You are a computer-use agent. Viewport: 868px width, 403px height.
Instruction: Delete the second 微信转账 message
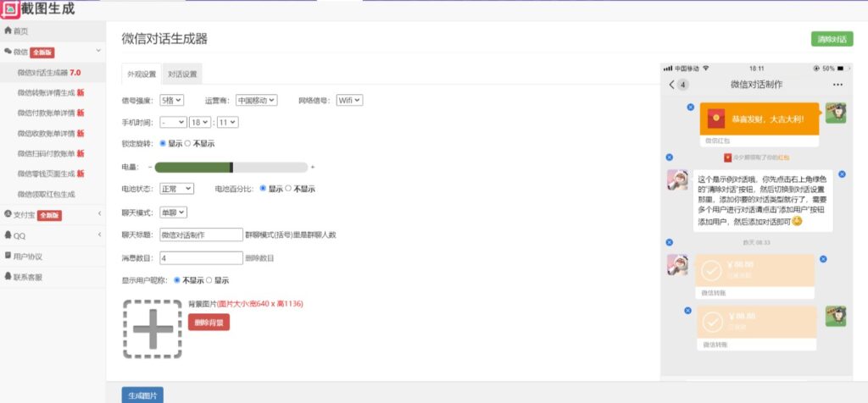point(687,311)
